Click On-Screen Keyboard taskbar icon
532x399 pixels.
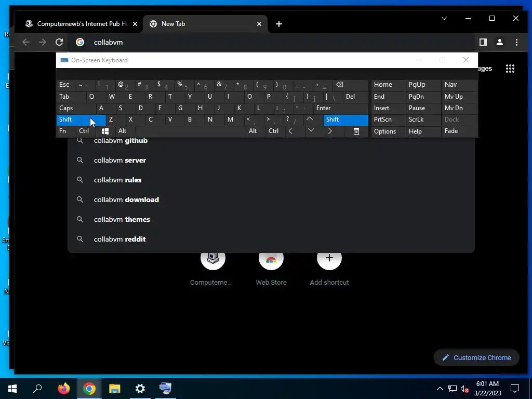(x=165, y=389)
